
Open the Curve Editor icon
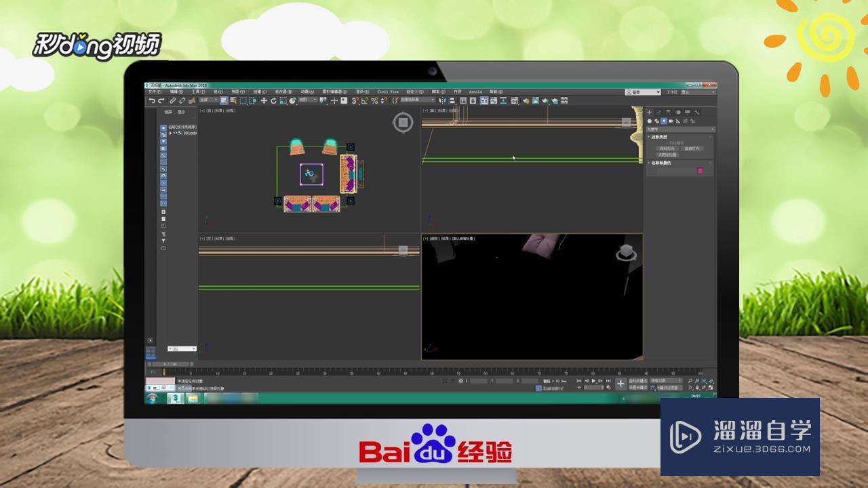click(494, 100)
